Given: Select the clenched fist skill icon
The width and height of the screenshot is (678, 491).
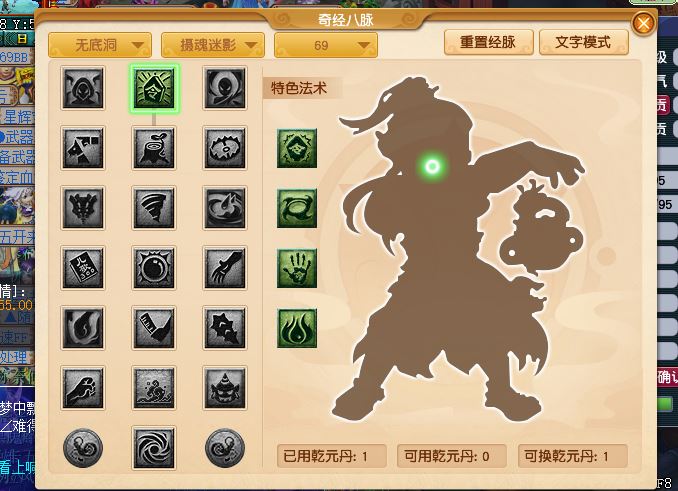Looking at the screenshot, I should pyautogui.click(x=83, y=388).
